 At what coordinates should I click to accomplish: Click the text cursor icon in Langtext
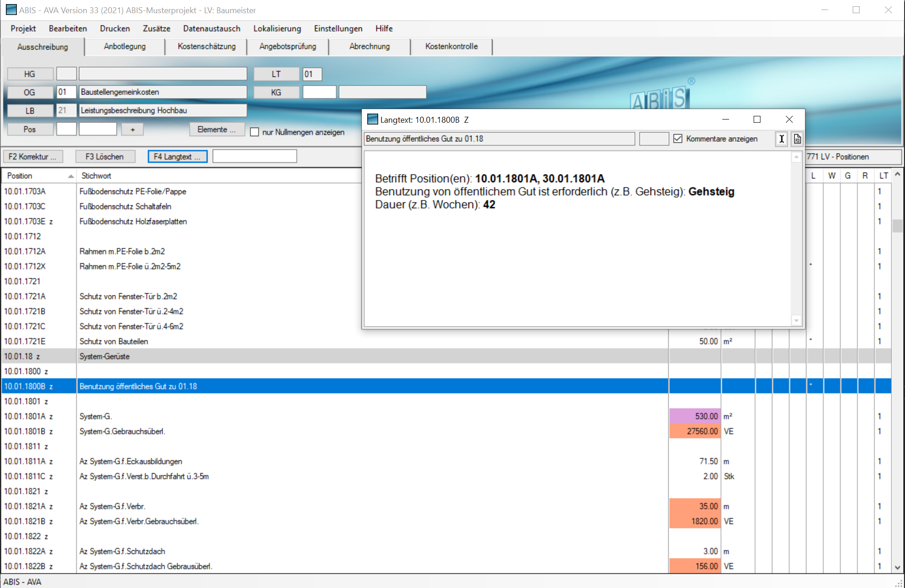pyautogui.click(x=781, y=139)
